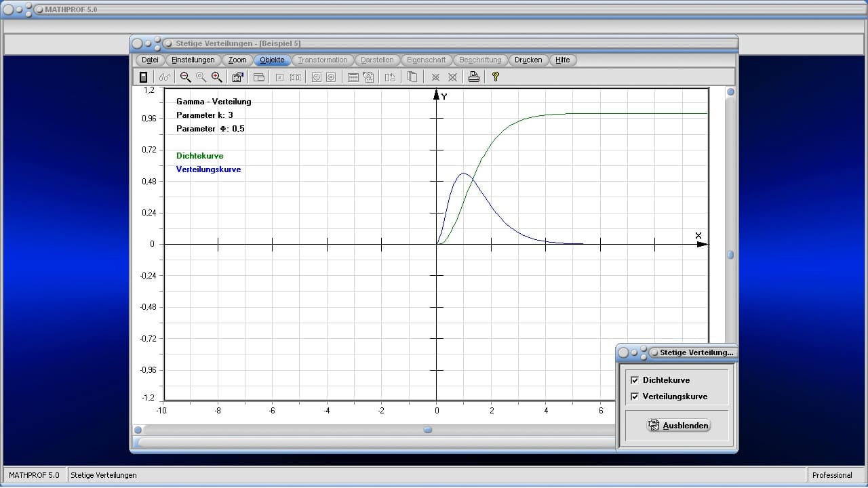Click the circled number two icon

pyautogui.click(x=331, y=77)
